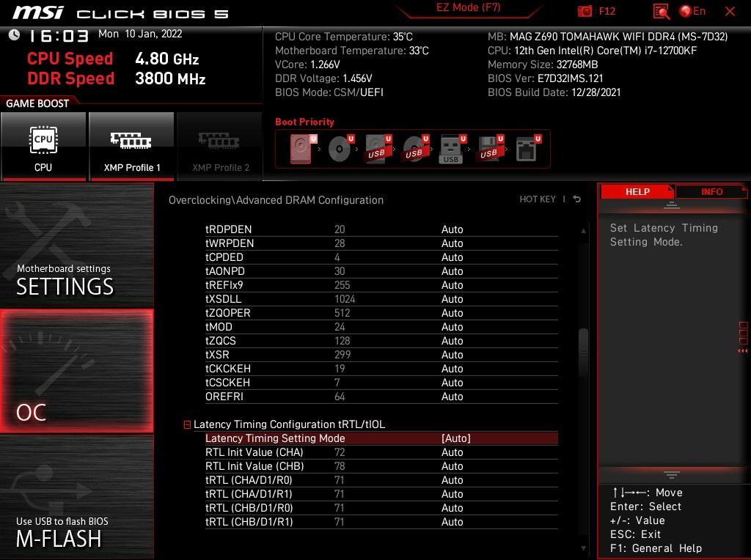Image resolution: width=751 pixels, height=560 pixels.
Task: Open M-FLASH to flash BIOS
Action: pyautogui.click(x=76, y=497)
